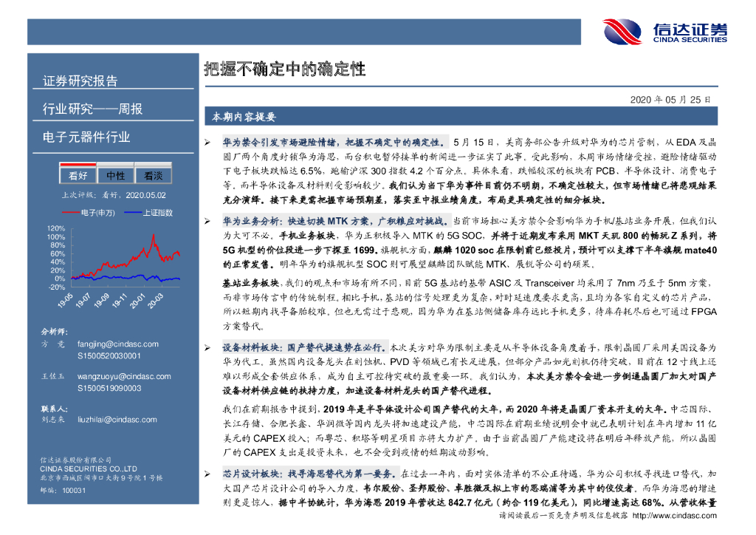Screen dimensions: 756x535
Task: Click the report title 把握不确定中的确定性
Action: tap(284, 69)
